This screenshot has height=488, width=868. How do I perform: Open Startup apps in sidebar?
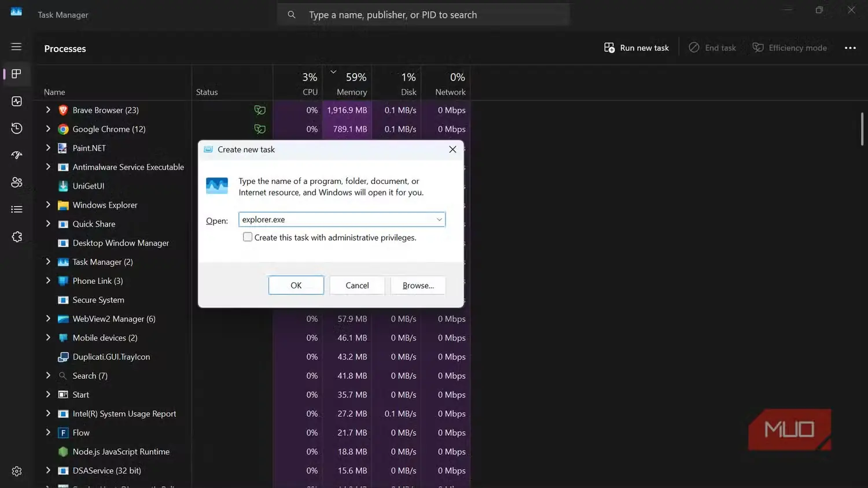point(16,155)
